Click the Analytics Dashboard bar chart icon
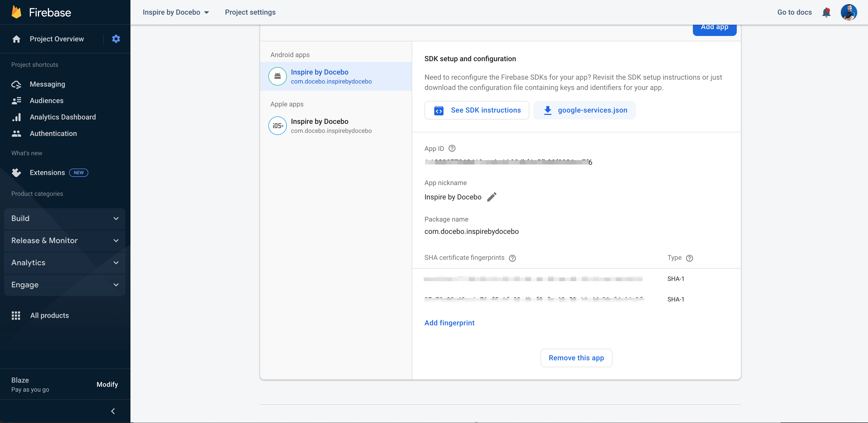The height and width of the screenshot is (423, 868). tap(16, 117)
